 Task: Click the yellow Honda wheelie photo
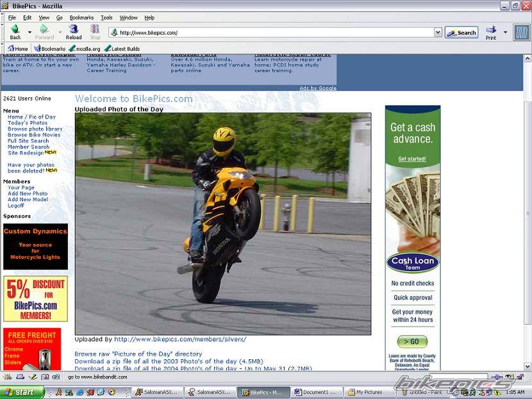pyautogui.click(x=223, y=224)
